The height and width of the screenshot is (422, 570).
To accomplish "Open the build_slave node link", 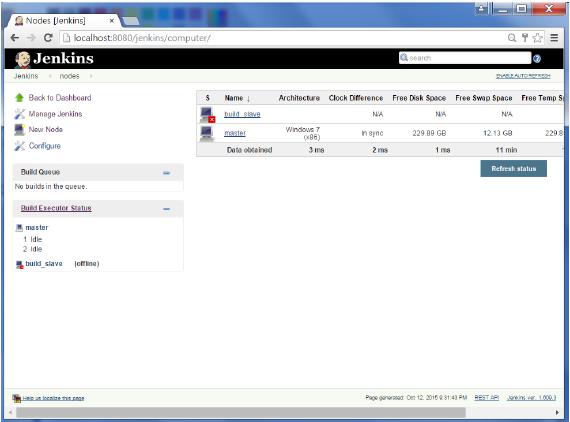I will coord(242,114).
